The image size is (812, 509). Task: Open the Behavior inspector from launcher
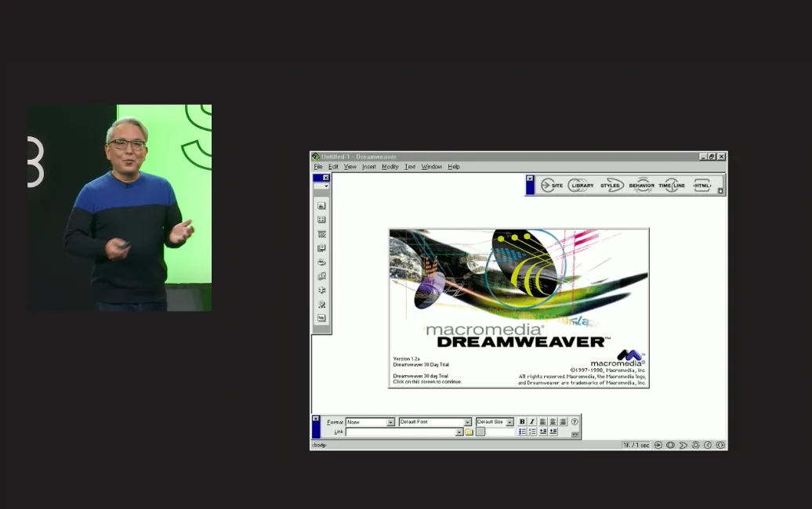[x=642, y=185]
